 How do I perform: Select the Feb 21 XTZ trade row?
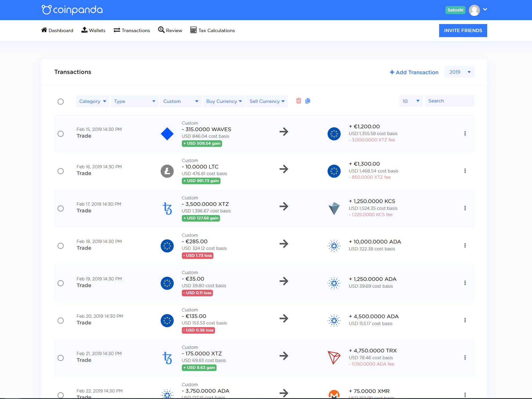[61, 358]
